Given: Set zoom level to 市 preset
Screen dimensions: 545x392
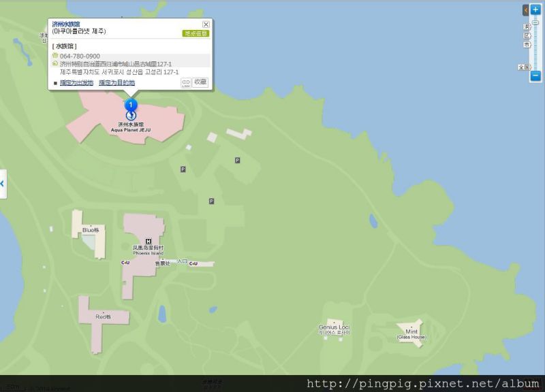Looking at the screenshot, I should click(x=527, y=45).
